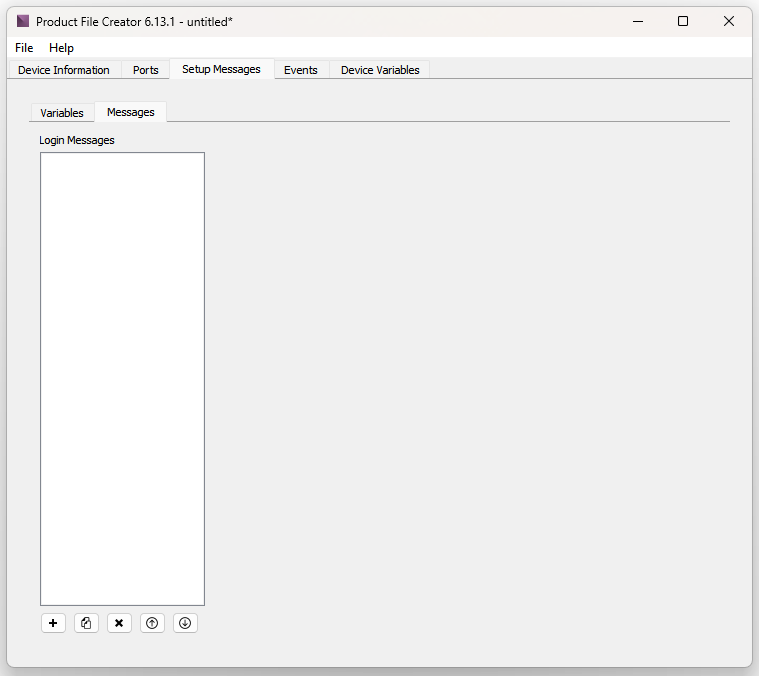759x676 pixels.
Task: Close the Product File Creator window
Action: 729,21
